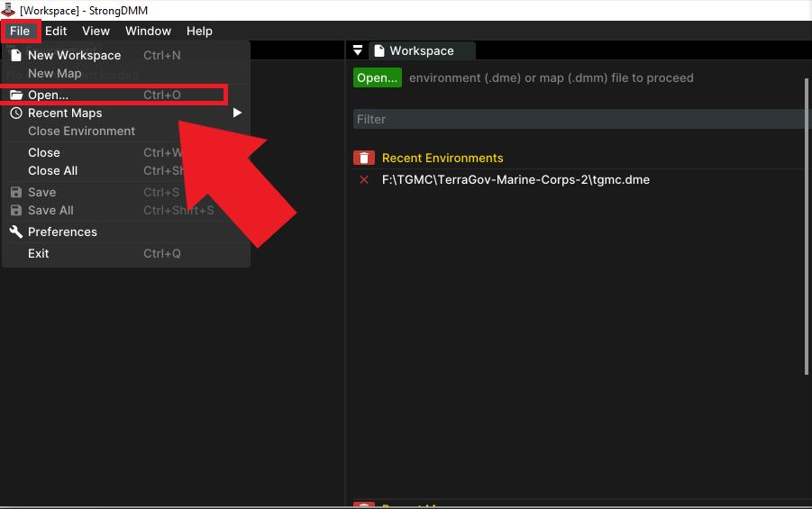Click the StrongDMM app icon in title bar
The image size is (812, 509).
pos(8,10)
